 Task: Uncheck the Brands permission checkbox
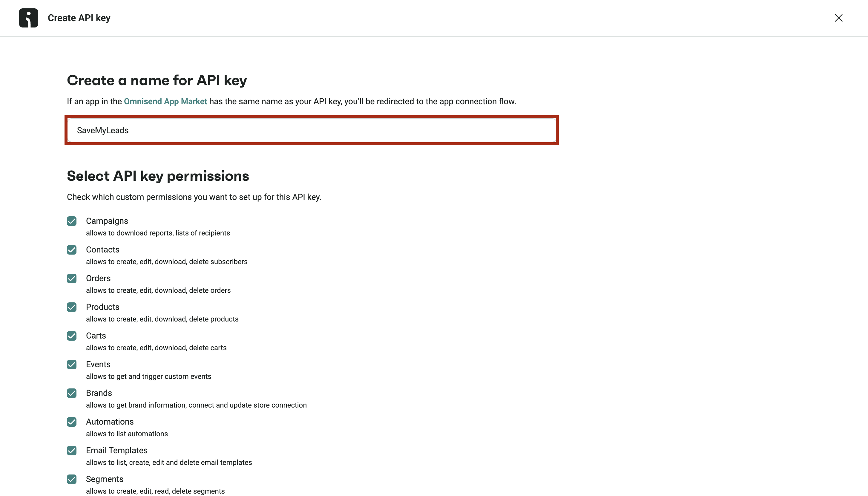[x=72, y=393]
